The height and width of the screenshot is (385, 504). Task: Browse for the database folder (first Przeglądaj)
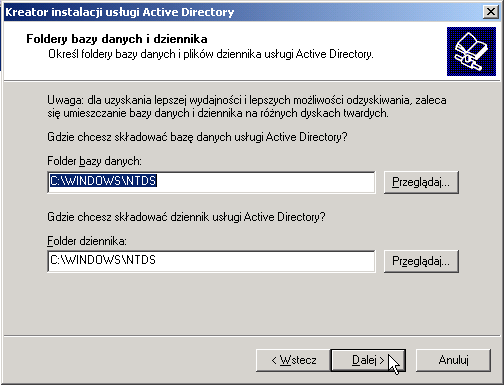[x=421, y=182]
